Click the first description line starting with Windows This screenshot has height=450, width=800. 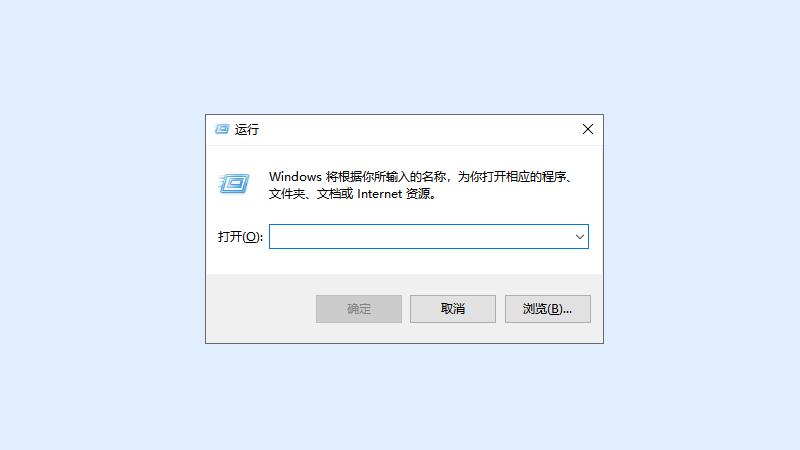(x=421, y=177)
